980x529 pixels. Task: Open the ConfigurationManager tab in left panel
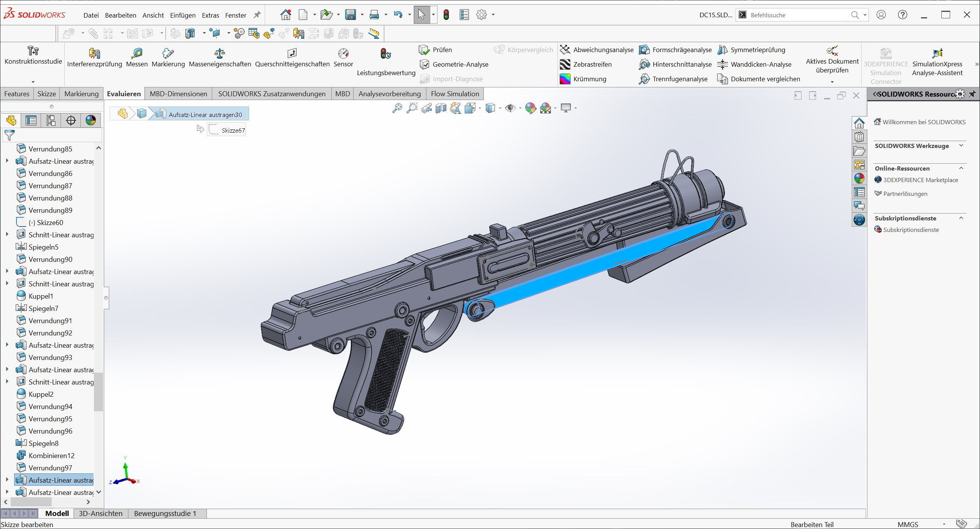click(x=51, y=120)
